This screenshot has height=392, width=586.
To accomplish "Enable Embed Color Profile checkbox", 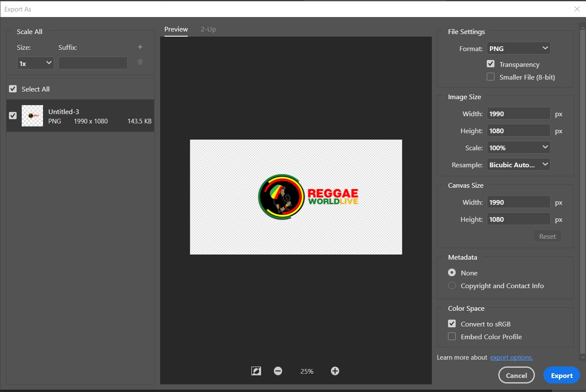I will (452, 336).
